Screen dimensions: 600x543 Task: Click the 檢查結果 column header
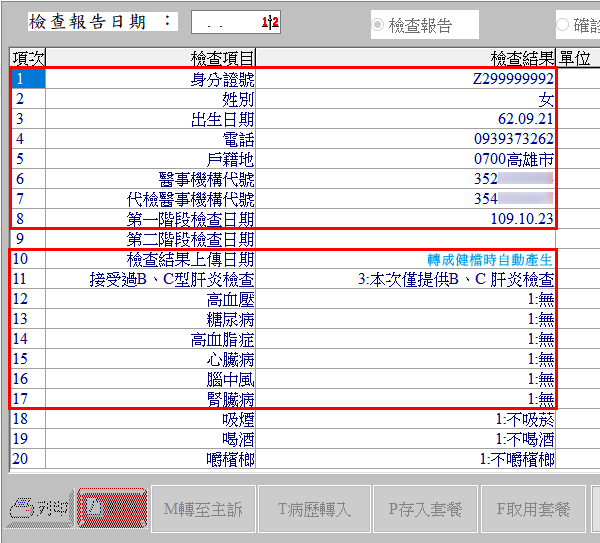point(406,58)
